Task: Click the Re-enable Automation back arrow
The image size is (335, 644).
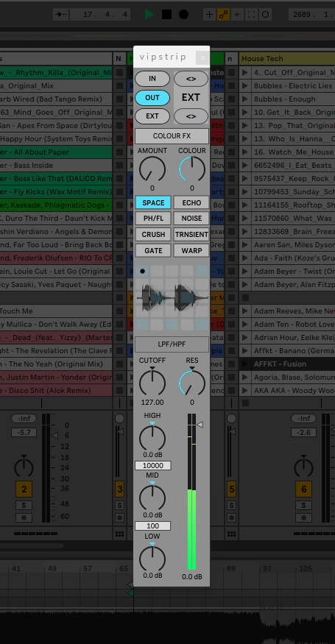Action: pyautogui.click(x=237, y=15)
